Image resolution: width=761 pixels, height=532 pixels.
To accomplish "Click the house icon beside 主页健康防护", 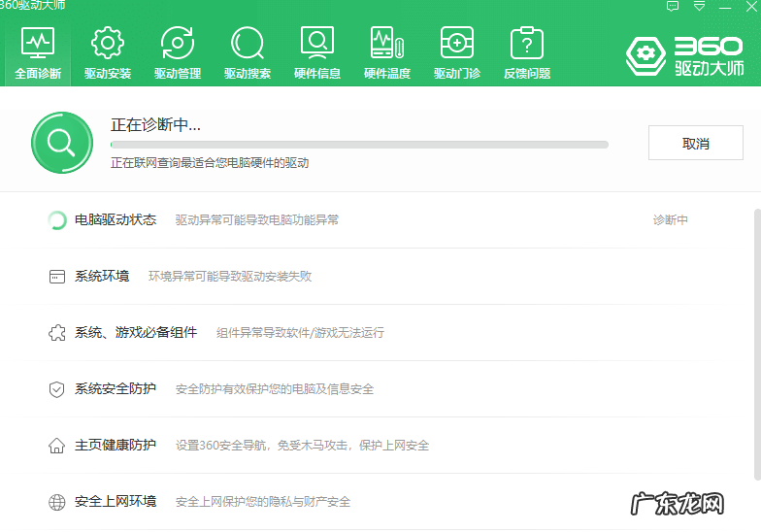I will 56,445.
